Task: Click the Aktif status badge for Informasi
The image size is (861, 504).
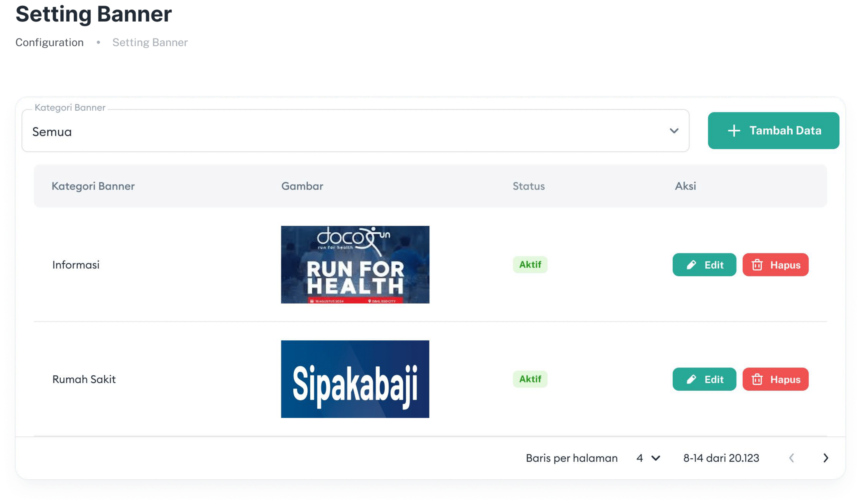Action: point(530,265)
